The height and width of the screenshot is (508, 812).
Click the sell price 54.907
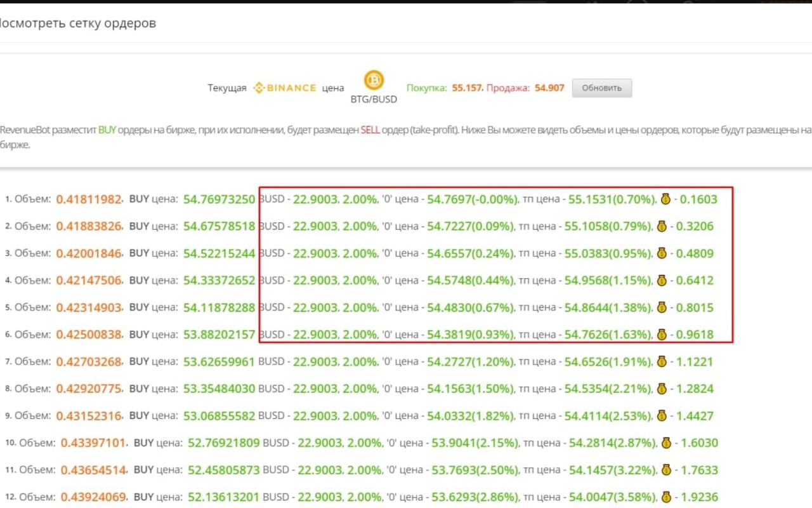(x=549, y=88)
